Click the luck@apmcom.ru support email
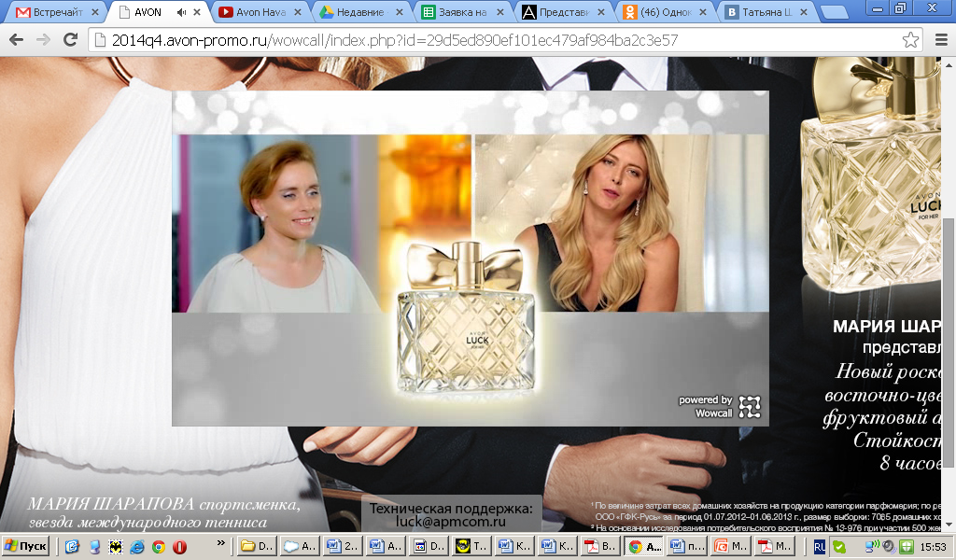The width and height of the screenshot is (956, 560). (x=451, y=523)
